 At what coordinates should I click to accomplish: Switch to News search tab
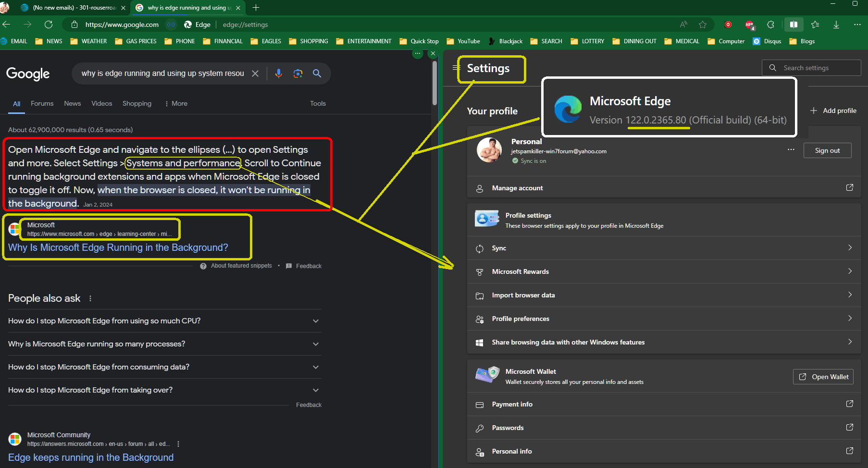click(73, 104)
